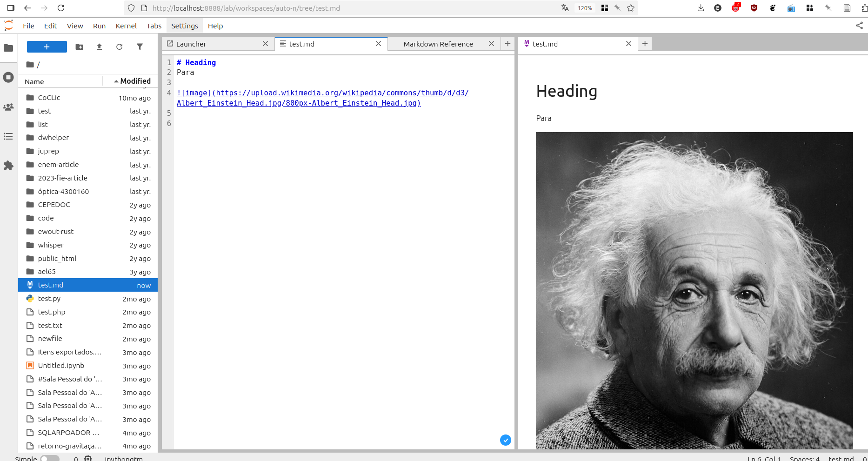
Task: Click the blue checkmark badge in editor
Action: (506, 440)
